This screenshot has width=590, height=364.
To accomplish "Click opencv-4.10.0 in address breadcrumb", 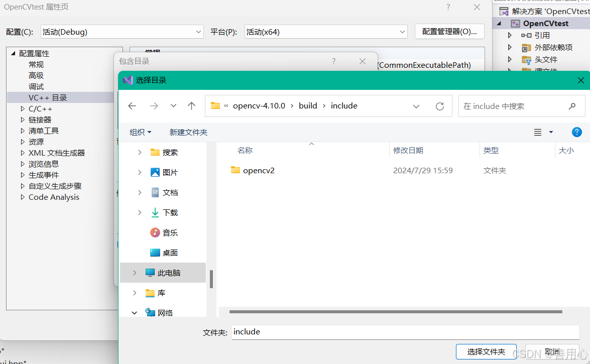I will pyautogui.click(x=259, y=106).
